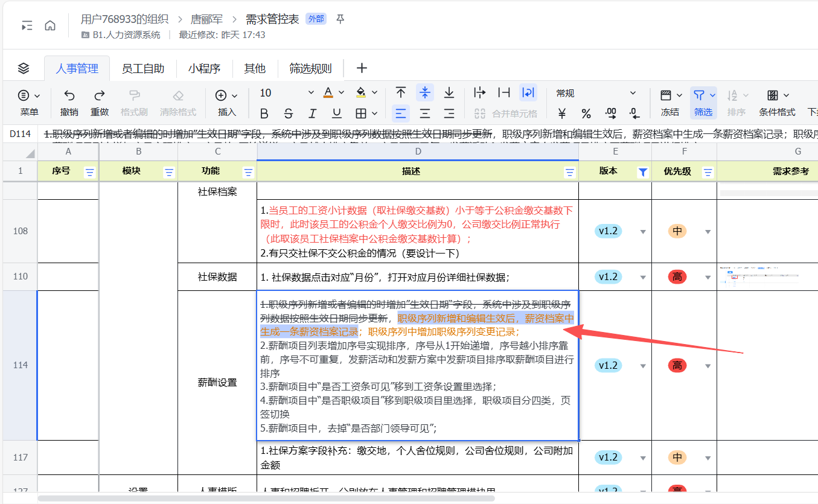The height and width of the screenshot is (504, 818).
Task: Click 唐丽军 in the breadcrumb path
Action: click(x=207, y=19)
